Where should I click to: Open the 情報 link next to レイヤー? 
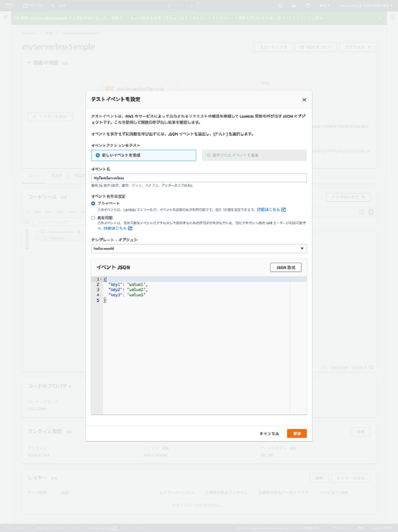coord(54,479)
